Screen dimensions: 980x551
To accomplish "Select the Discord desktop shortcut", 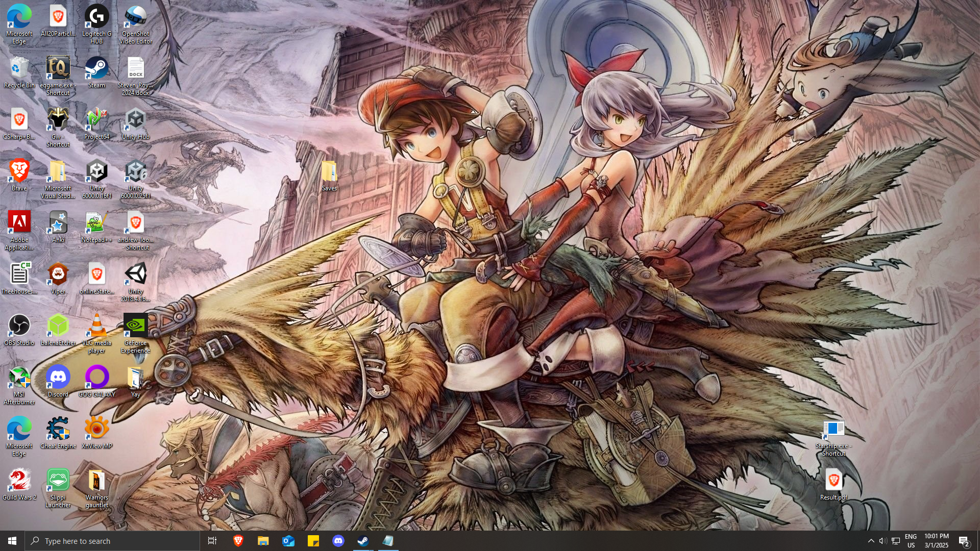I will 58,382.
